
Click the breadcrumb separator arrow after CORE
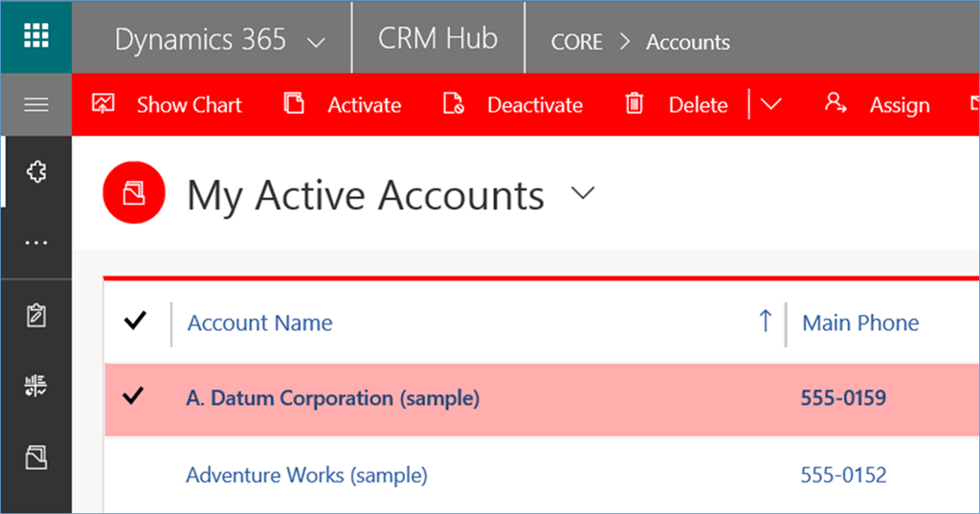click(x=624, y=42)
